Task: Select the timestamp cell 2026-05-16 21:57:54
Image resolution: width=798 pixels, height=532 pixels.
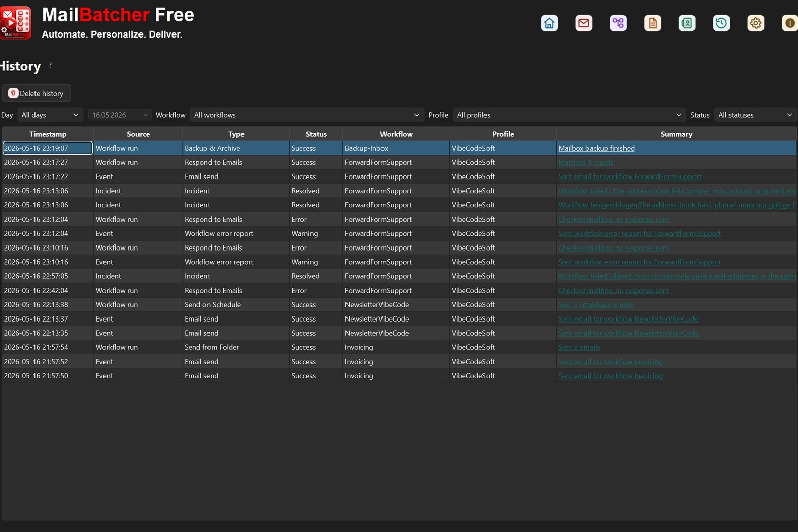Action: tap(48, 347)
